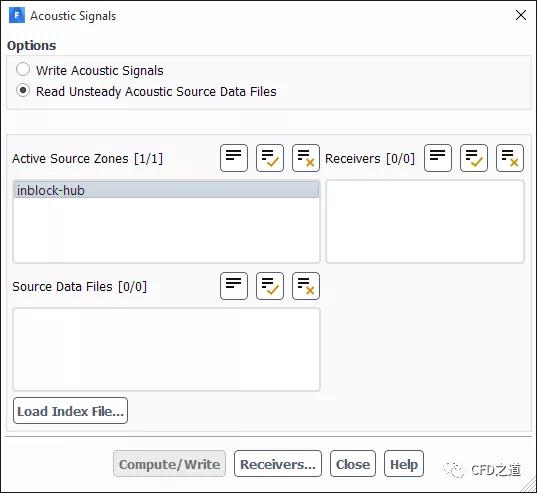Click the Compute/Write button

[170, 464]
